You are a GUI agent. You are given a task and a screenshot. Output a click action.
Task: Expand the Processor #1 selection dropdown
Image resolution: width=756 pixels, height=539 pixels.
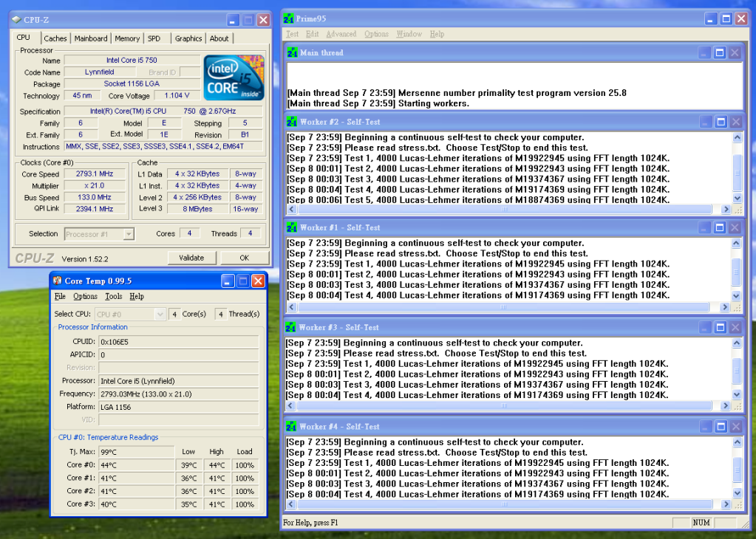pyautogui.click(x=129, y=234)
